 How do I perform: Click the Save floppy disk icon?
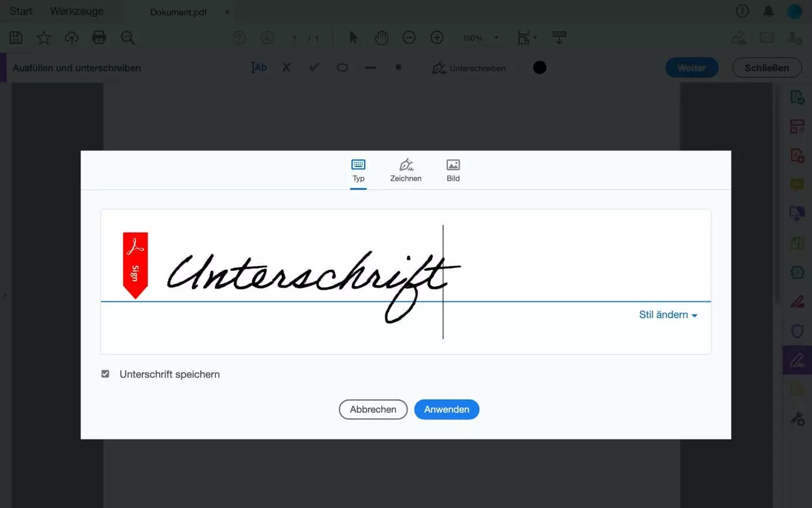click(x=16, y=38)
